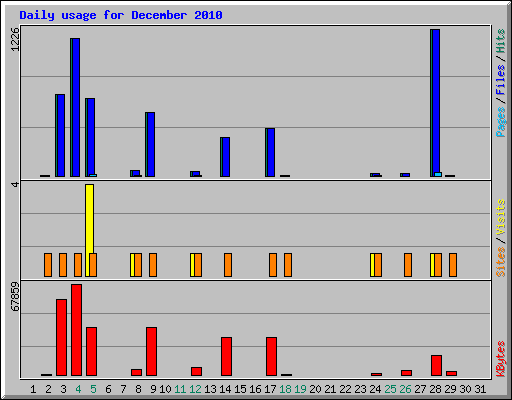Click the green day 5 axis label
This screenshot has width=512, height=400.
pyautogui.click(x=93, y=389)
